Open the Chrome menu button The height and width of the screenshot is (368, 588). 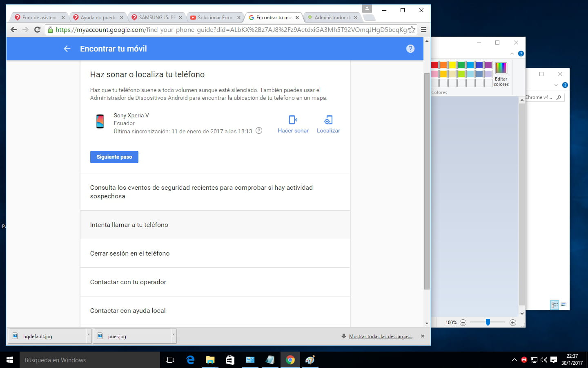[x=423, y=29]
